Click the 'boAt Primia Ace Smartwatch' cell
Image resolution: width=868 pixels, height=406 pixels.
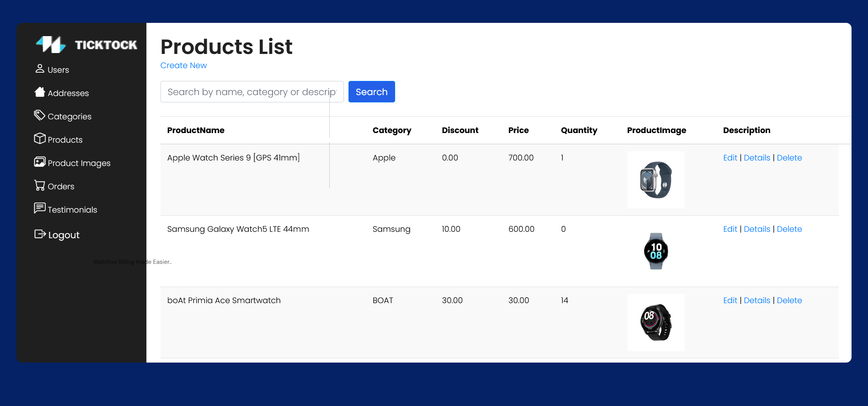point(224,300)
